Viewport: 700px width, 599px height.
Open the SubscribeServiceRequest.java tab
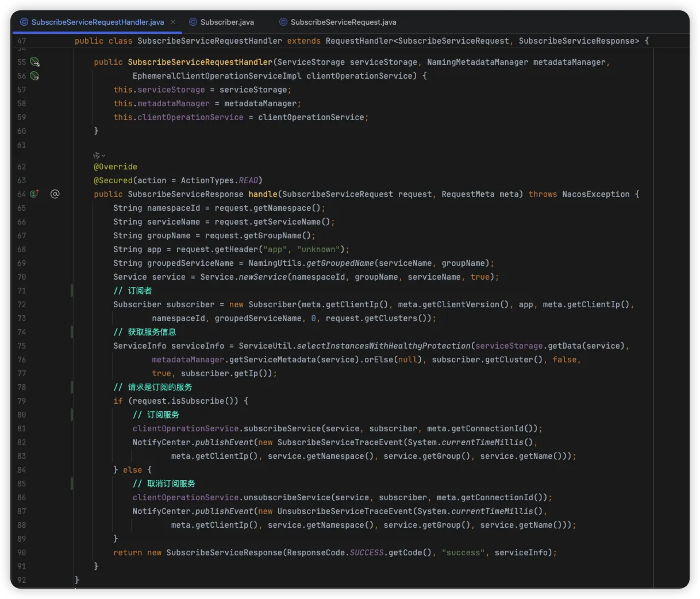tap(343, 22)
